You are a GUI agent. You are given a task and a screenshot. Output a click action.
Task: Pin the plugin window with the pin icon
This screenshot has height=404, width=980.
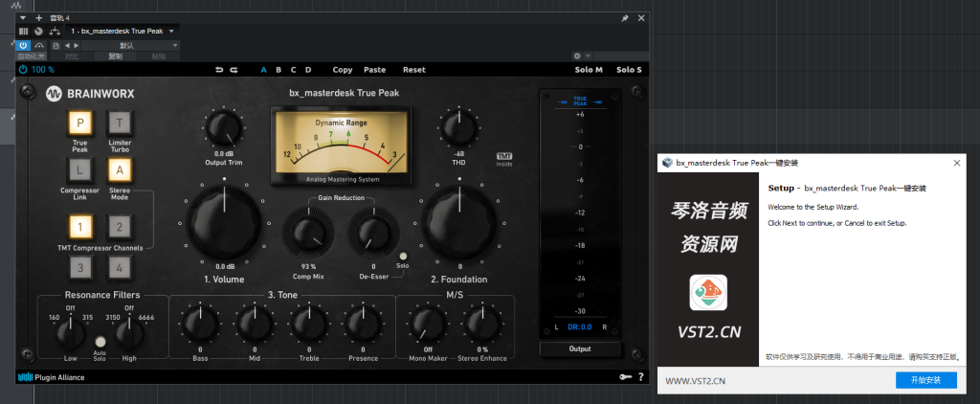click(x=625, y=18)
